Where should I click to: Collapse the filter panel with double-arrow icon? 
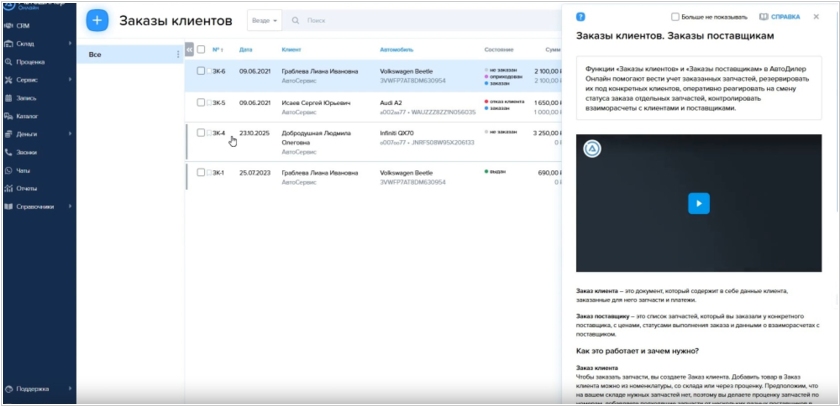tap(190, 49)
